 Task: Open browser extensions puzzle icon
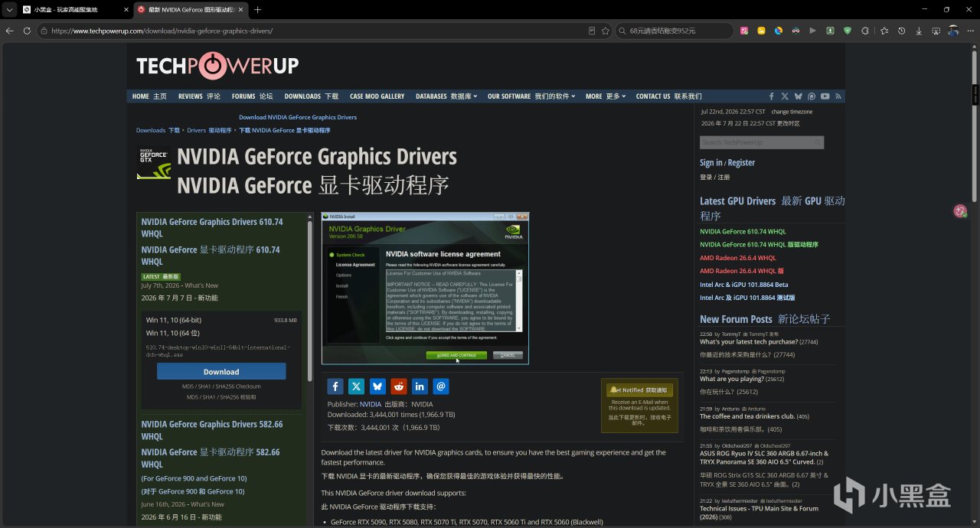click(865, 31)
